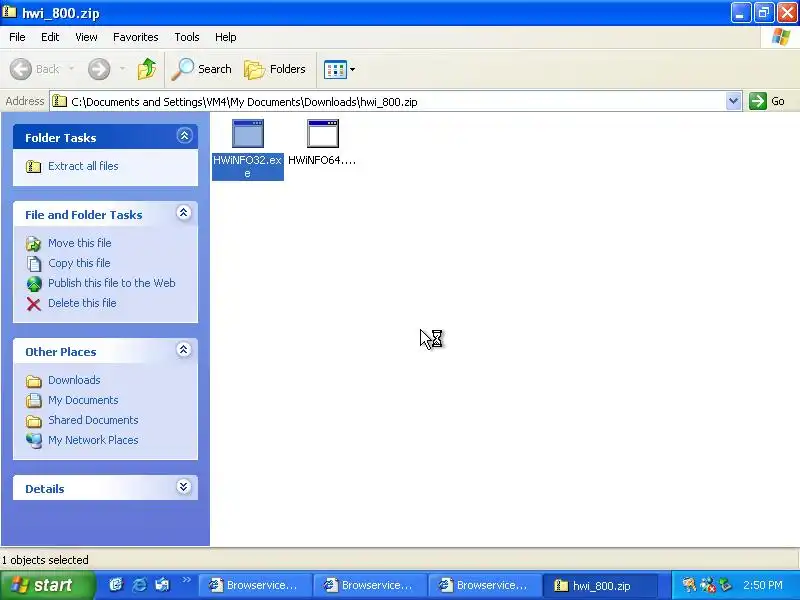Collapse the Folder Tasks panel
The height and width of the screenshot is (600, 800).
(x=184, y=136)
